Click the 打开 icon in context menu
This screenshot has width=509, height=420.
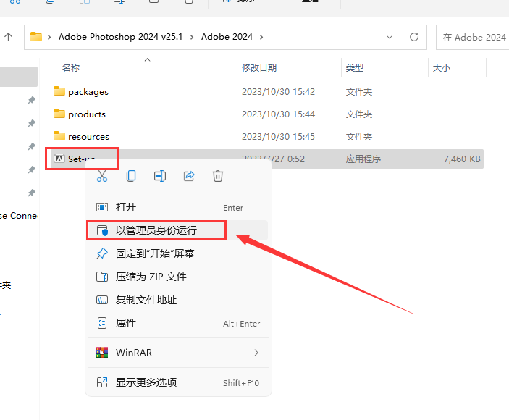102,207
